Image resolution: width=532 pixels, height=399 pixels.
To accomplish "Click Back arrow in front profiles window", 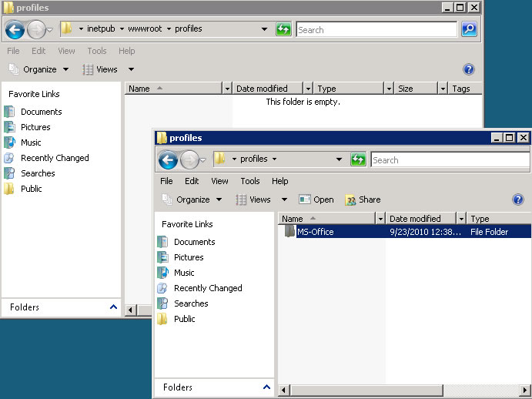I will click(168, 159).
